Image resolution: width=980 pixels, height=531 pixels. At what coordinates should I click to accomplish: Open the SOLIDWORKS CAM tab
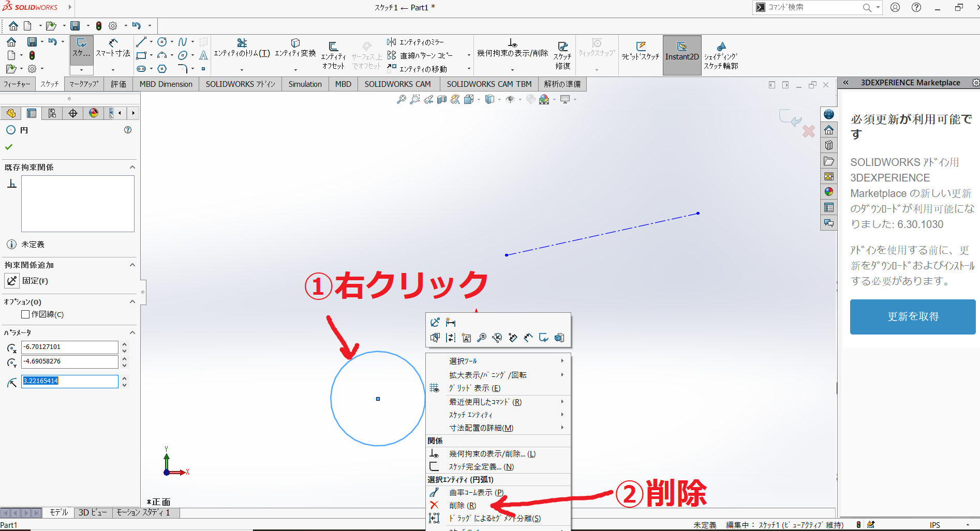tap(398, 84)
